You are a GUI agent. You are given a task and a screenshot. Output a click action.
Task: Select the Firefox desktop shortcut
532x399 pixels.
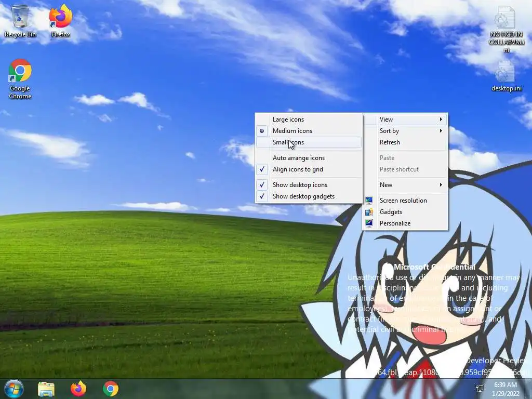(61, 21)
